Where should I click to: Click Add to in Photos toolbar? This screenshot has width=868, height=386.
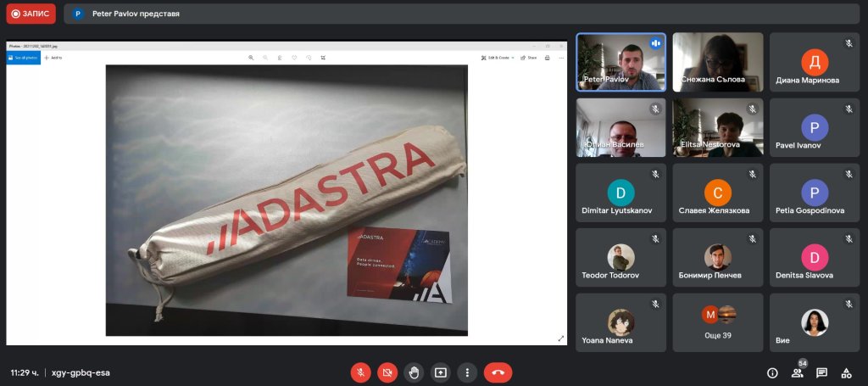(x=53, y=58)
